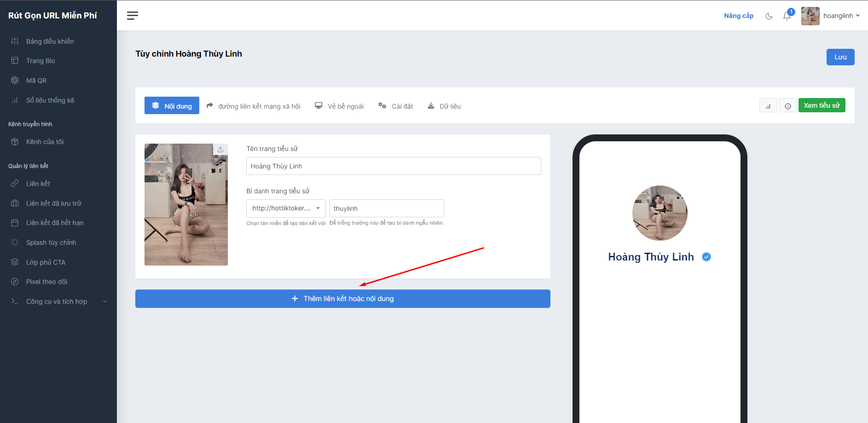868x423 pixels.
Task: Open the domain selection dropdown
Action: coord(286,209)
